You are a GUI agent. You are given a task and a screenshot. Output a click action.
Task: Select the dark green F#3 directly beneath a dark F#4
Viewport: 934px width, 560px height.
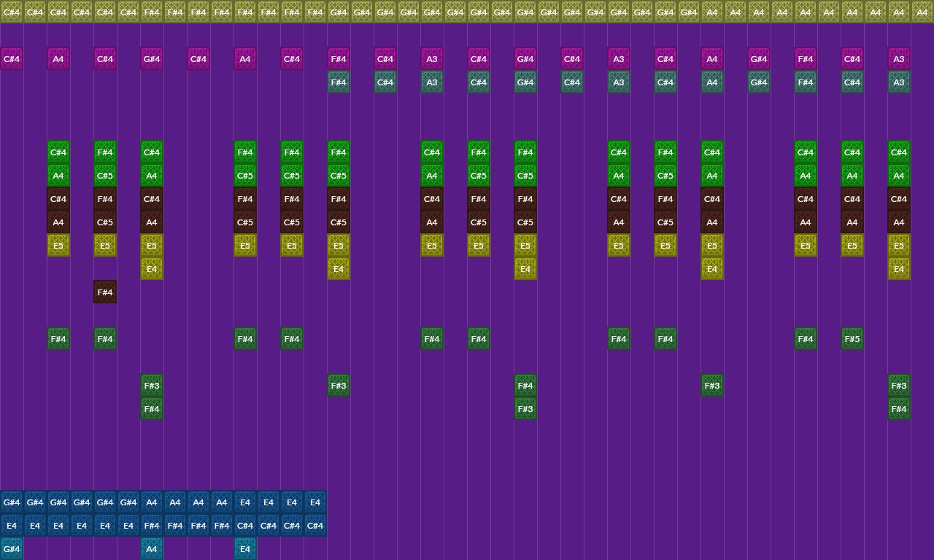[x=525, y=409]
